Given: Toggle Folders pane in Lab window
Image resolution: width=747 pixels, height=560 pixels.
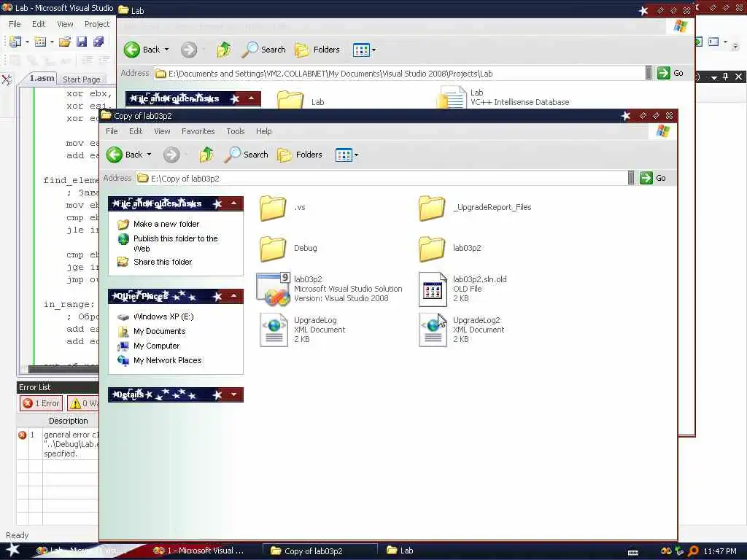Looking at the screenshot, I should tap(318, 50).
